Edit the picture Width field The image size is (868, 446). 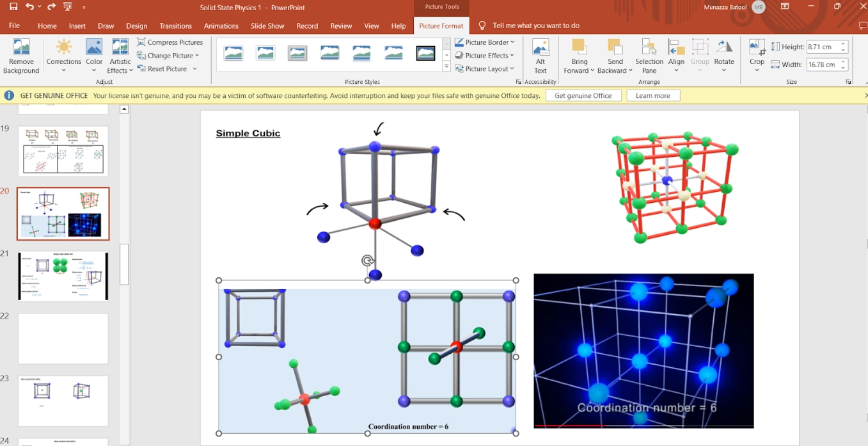(x=822, y=65)
